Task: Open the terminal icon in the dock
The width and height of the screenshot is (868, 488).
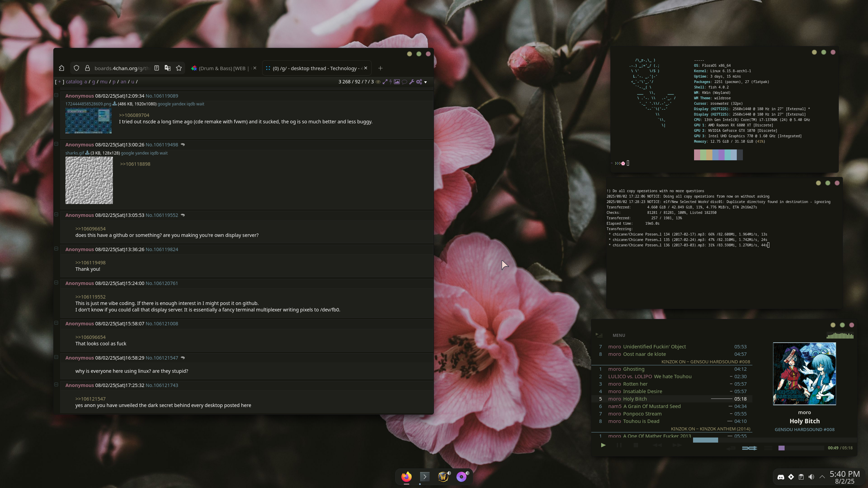Action: pyautogui.click(x=425, y=477)
